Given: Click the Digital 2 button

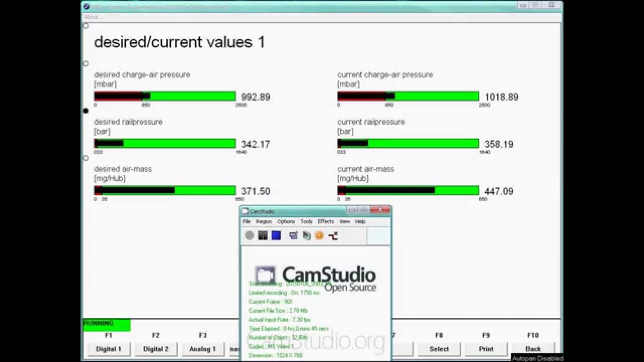Looking at the screenshot, I should (155, 349).
